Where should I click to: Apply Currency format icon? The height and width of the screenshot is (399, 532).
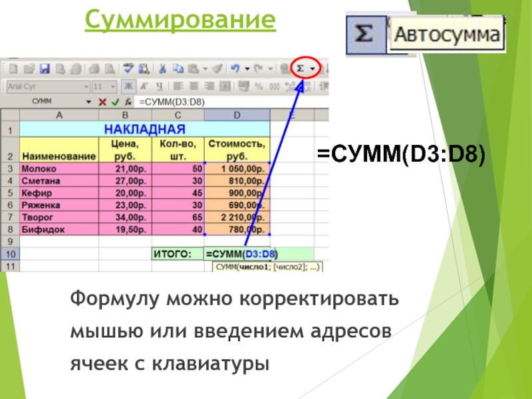pyautogui.click(x=243, y=86)
